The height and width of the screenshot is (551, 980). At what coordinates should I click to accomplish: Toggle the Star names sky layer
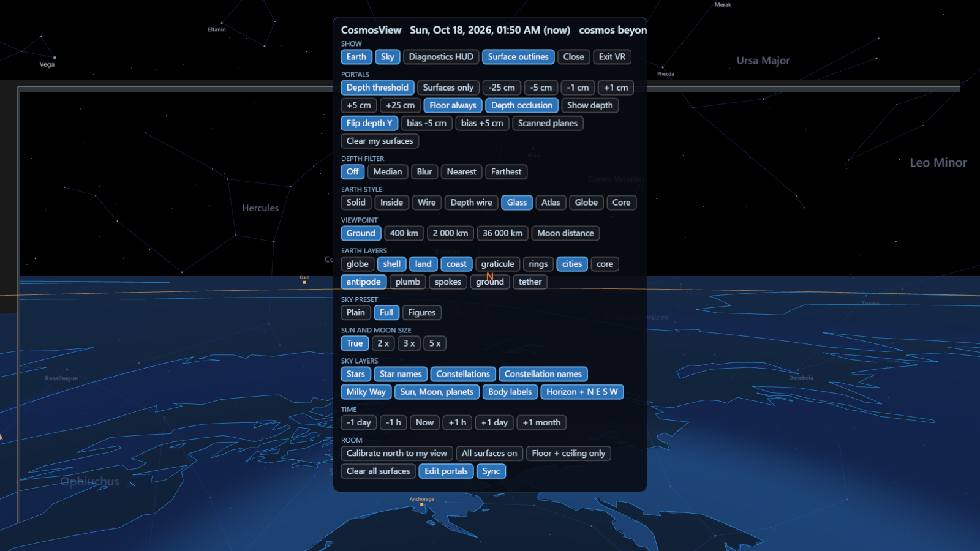[x=401, y=374]
